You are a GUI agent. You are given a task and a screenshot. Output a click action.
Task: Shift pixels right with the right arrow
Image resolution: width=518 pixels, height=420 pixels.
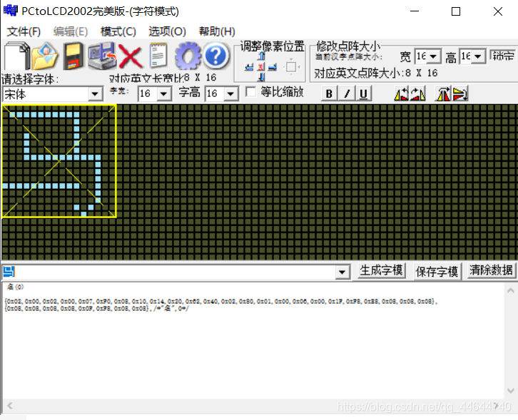click(273, 67)
